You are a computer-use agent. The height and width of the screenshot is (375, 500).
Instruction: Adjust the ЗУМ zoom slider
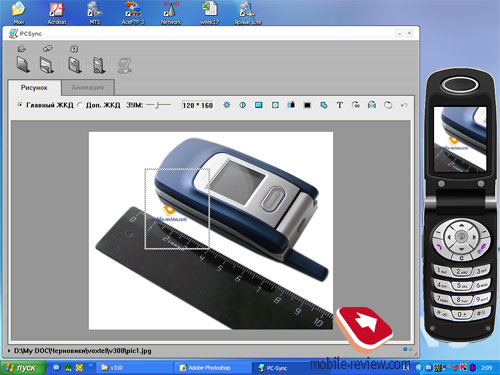159,105
